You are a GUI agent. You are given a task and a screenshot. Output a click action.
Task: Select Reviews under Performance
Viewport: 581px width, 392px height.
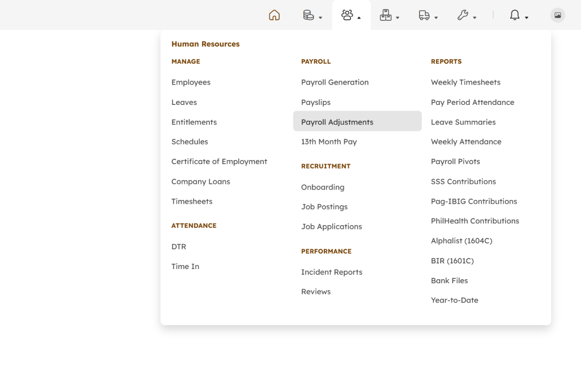point(316,292)
